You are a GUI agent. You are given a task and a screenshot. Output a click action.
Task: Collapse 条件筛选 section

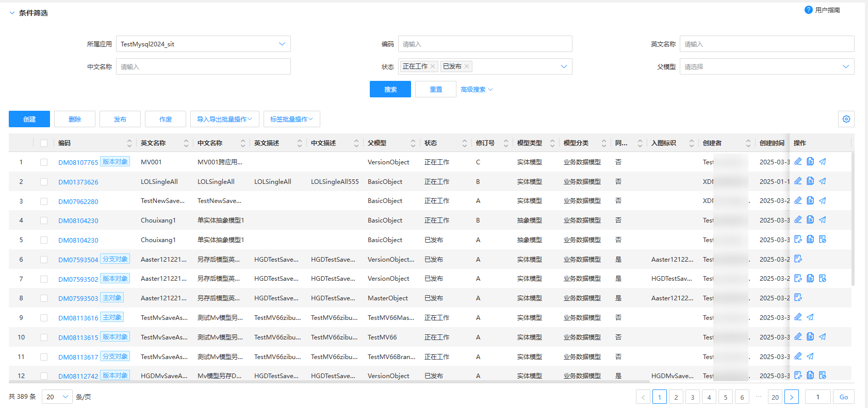coord(12,13)
